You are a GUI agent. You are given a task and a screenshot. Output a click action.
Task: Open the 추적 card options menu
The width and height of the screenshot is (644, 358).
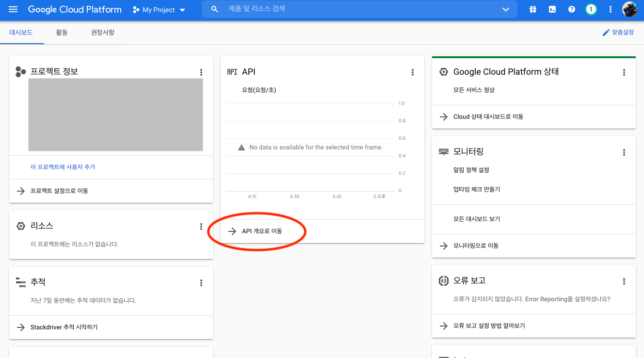201,283
